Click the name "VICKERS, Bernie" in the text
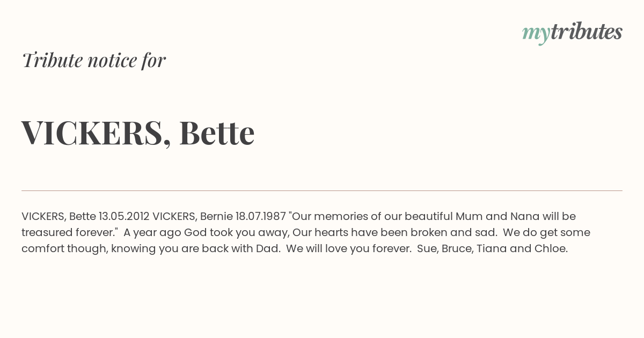This screenshot has width=644, height=338. pyautogui.click(x=193, y=216)
